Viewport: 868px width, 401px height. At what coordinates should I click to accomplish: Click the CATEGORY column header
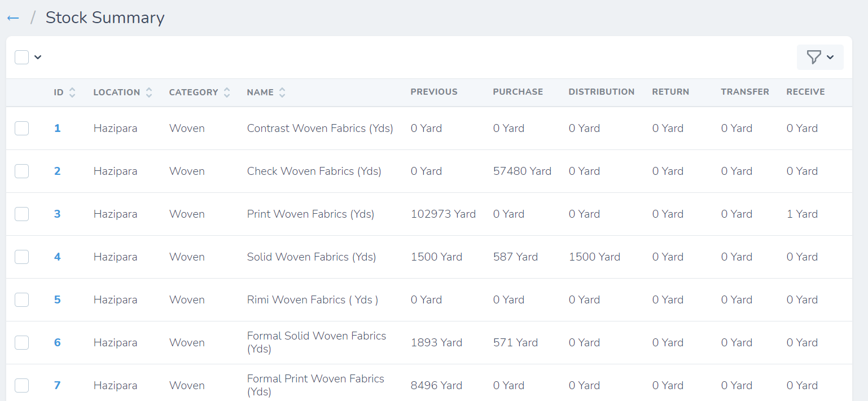tap(194, 92)
